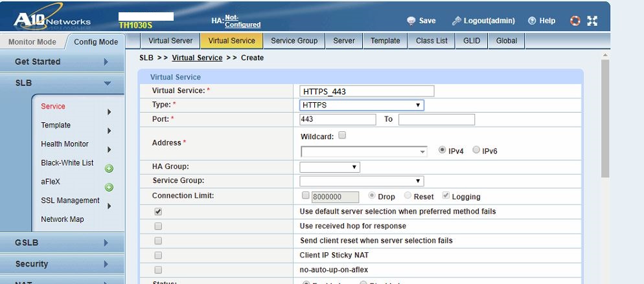This screenshot has height=284, width=644.
Task: Check Use received hop for response
Action: click(158, 226)
